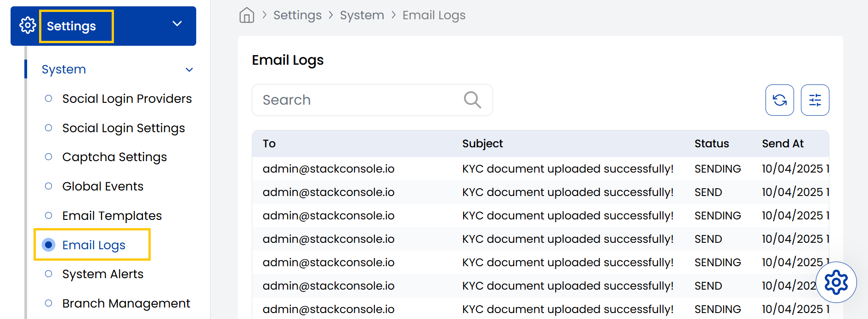The height and width of the screenshot is (319, 868).
Task: Open the filter options icon
Action: (x=815, y=100)
